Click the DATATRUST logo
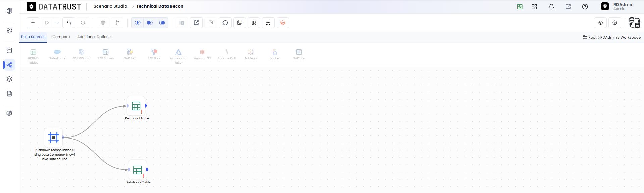The image size is (644, 193). (54, 7)
